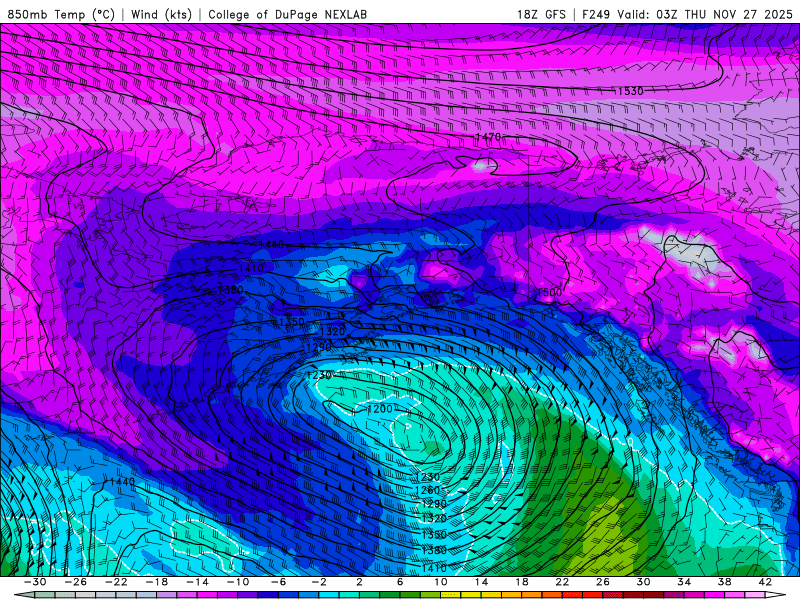Click the -6 value on the temperature scale
This screenshot has width=800, height=600.
click(279, 582)
